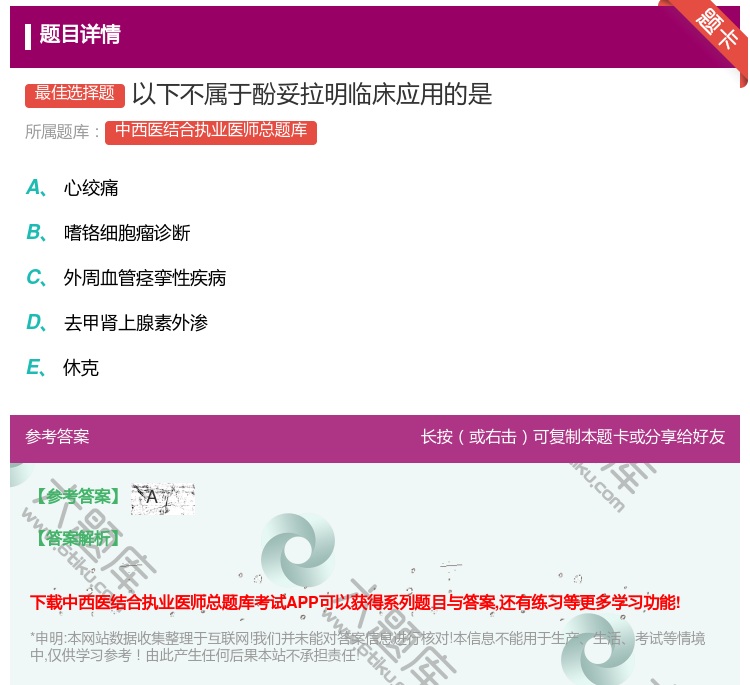Click the 最佳选择题 question type badge
The height and width of the screenshot is (685, 750).
point(75,94)
